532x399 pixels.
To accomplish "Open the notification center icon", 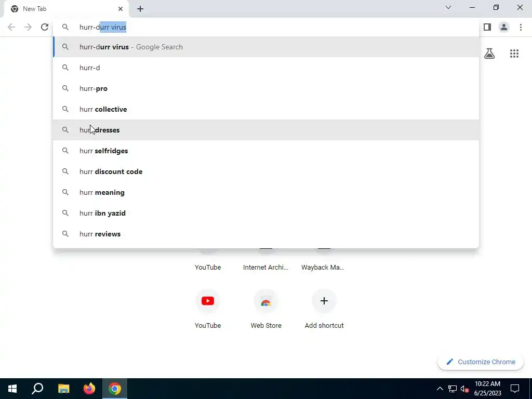I will pos(515,389).
